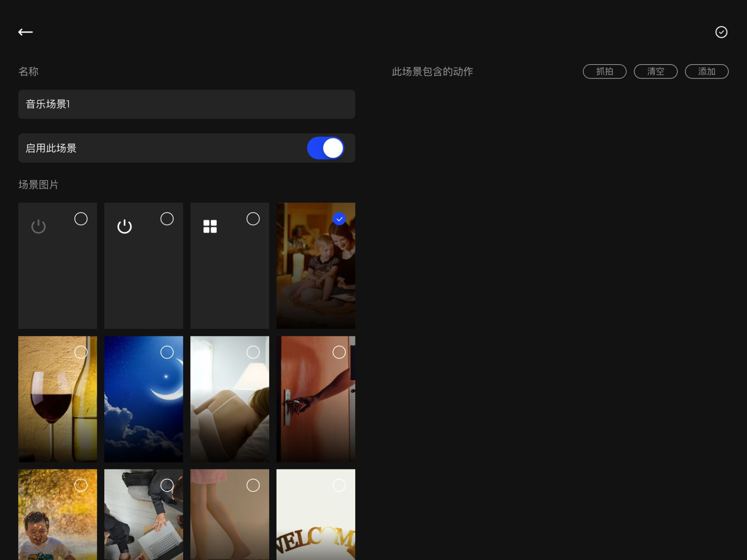The width and height of the screenshot is (747, 560).
Task: Click the 名称 label
Action: click(x=28, y=72)
